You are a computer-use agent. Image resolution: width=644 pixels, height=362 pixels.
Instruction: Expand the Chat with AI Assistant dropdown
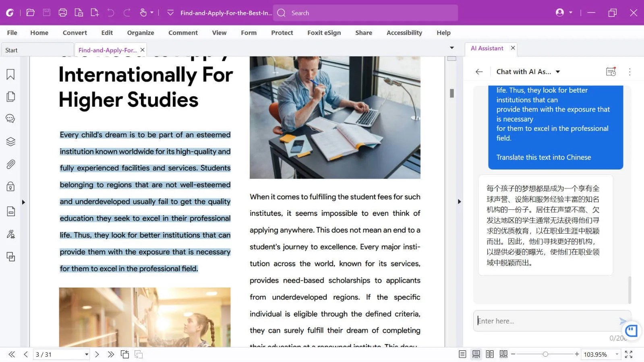click(x=558, y=72)
